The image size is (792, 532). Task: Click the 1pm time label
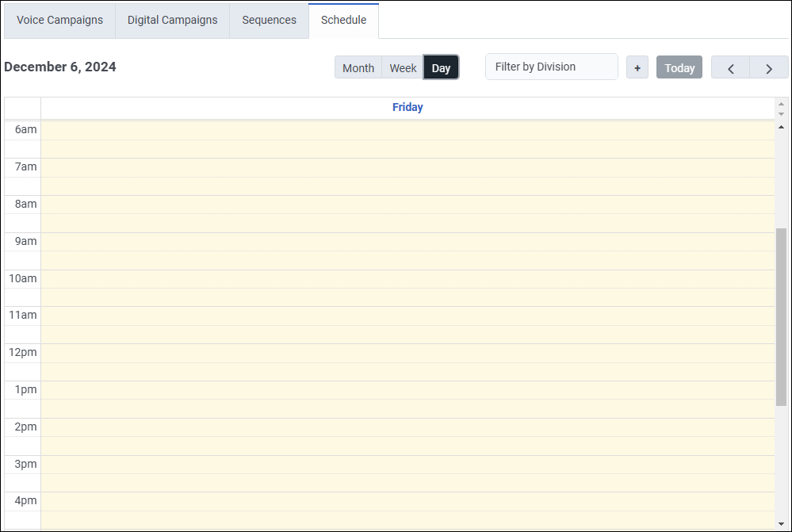click(25, 389)
